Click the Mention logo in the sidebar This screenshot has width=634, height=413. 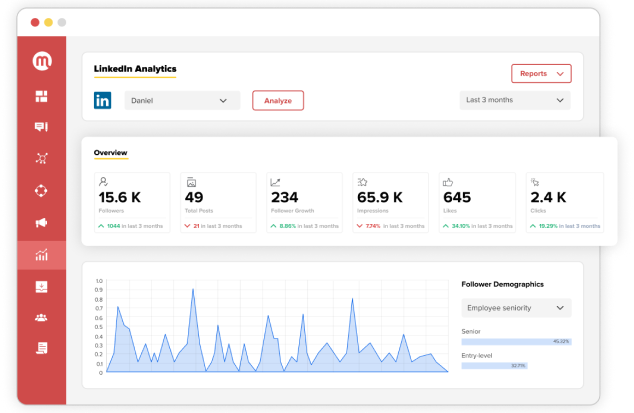[42, 61]
